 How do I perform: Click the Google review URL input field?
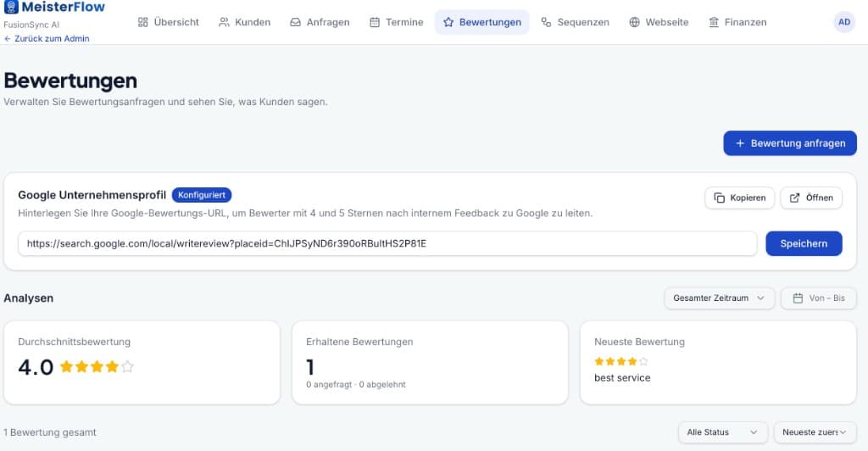point(387,243)
